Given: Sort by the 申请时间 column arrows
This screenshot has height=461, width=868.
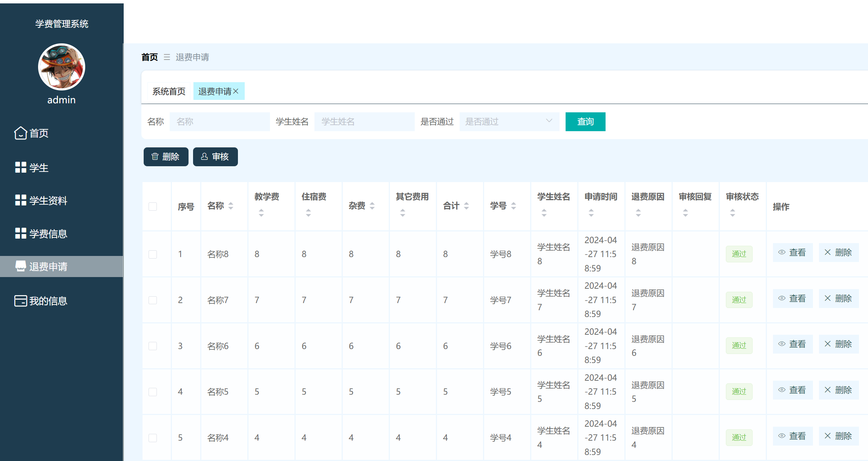Looking at the screenshot, I should coord(591,213).
